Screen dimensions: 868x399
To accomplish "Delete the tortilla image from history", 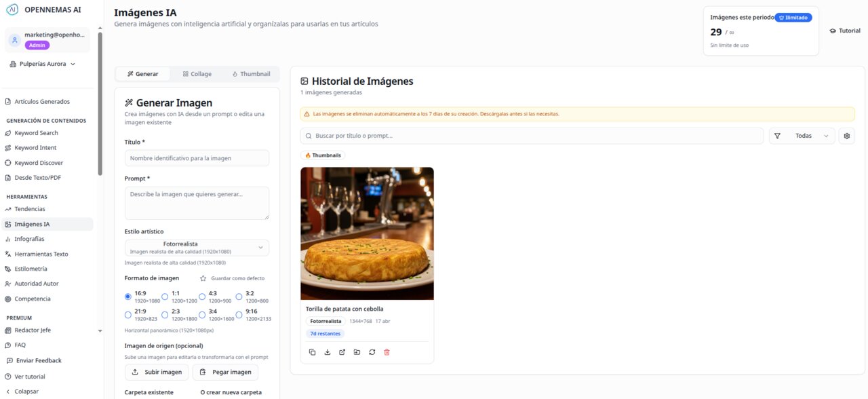I will [x=387, y=352].
